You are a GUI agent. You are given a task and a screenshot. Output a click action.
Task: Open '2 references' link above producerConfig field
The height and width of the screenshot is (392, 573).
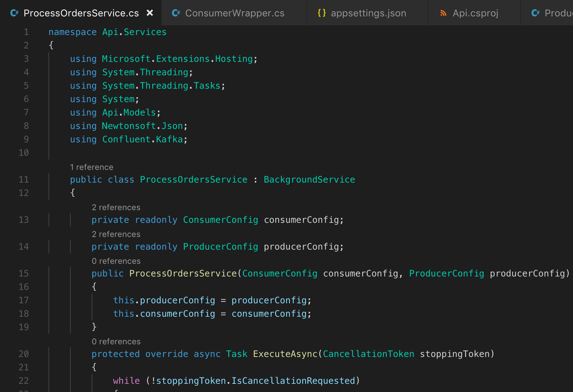click(x=116, y=234)
